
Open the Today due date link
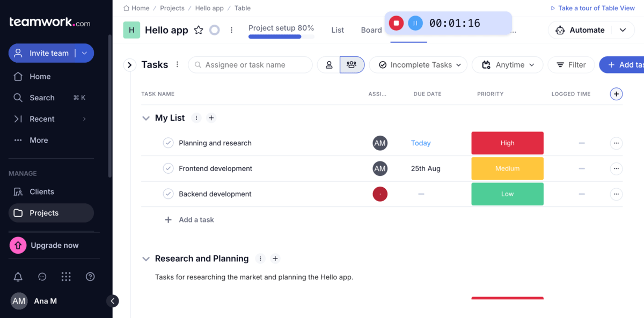click(421, 143)
